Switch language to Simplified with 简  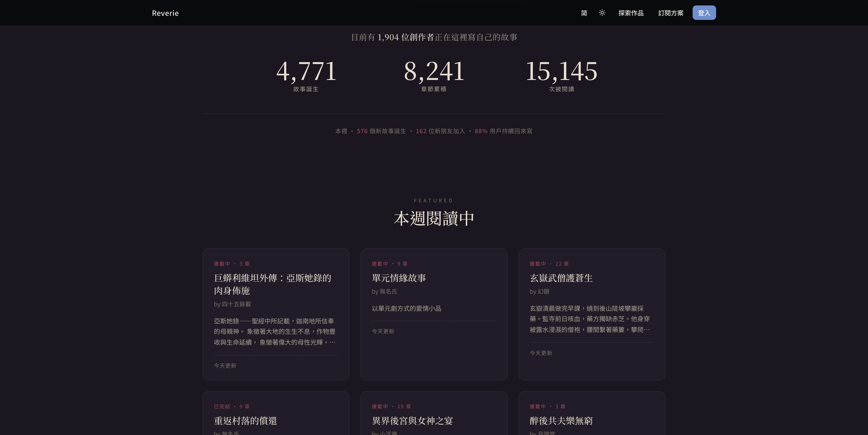(584, 13)
